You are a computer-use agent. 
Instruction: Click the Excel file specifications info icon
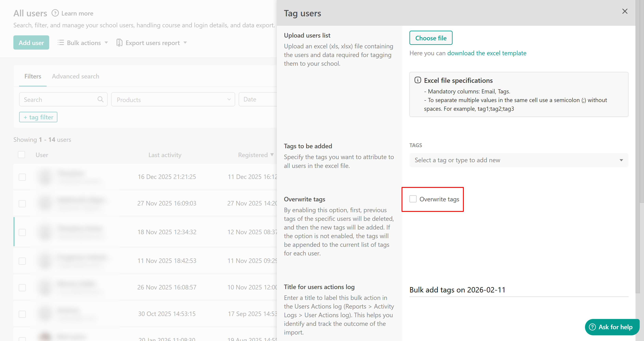pos(418,80)
